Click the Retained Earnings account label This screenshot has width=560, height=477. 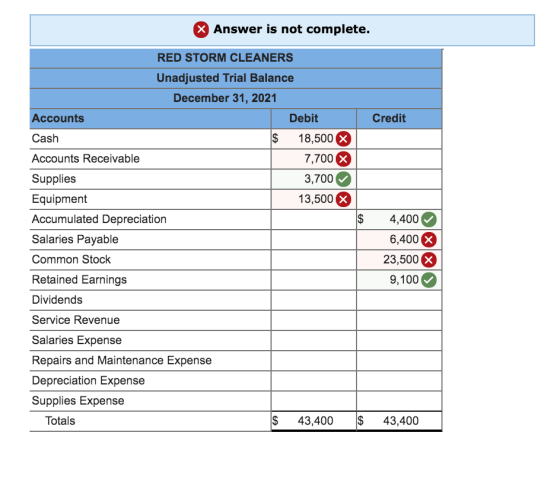tap(79, 280)
